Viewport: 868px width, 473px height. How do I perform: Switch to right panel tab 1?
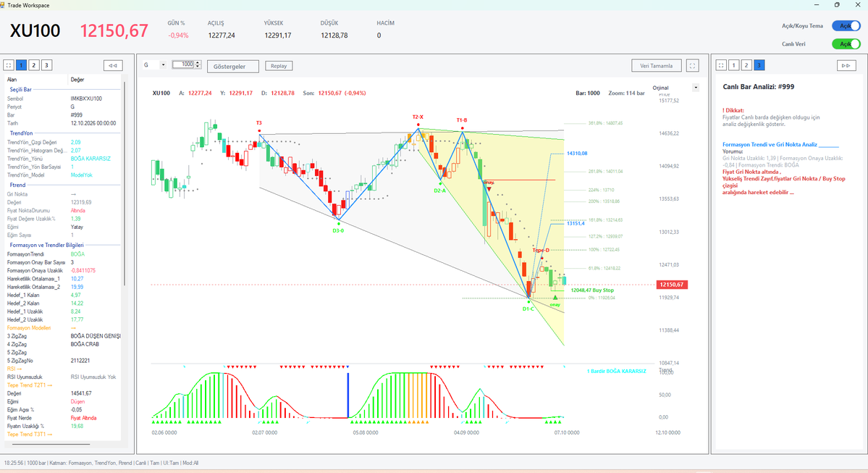pyautogui.click(x=734, y=65)
